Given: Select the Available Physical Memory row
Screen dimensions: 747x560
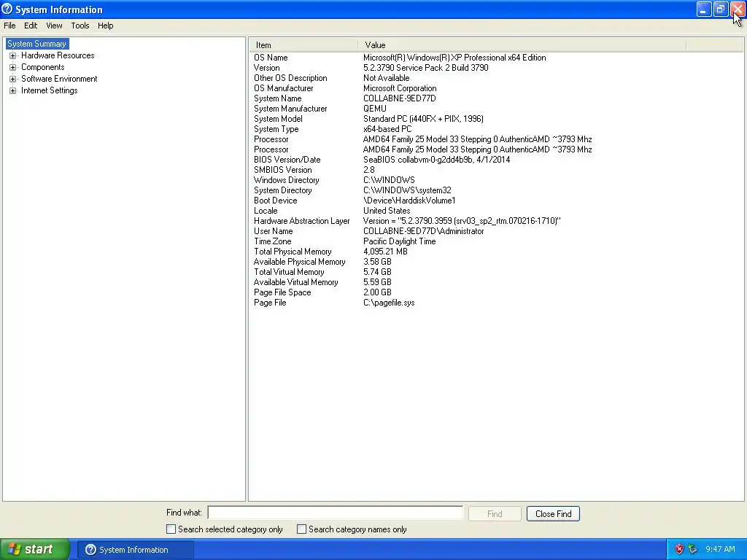Looking at the screenshot, I should (496, 262).
